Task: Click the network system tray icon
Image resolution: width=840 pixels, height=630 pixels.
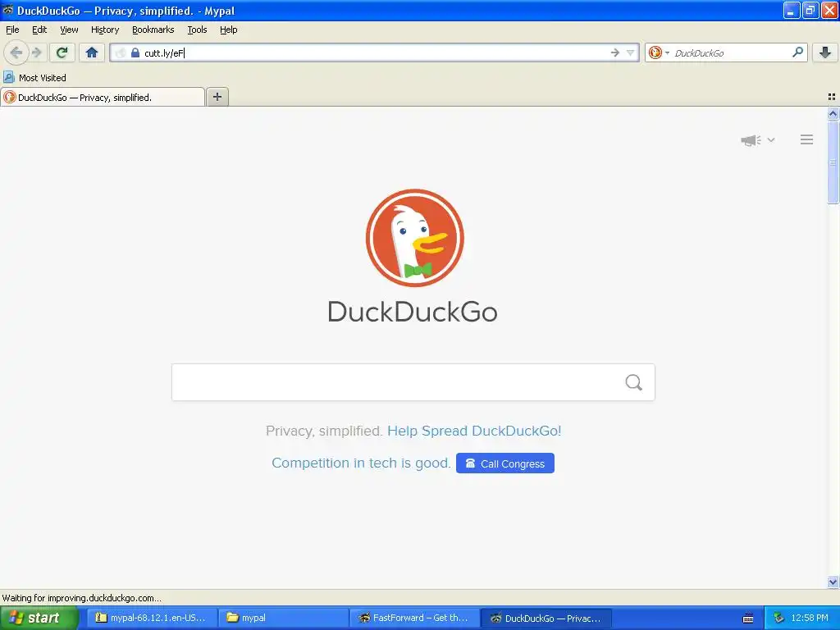Action: [x=779, y=618]
